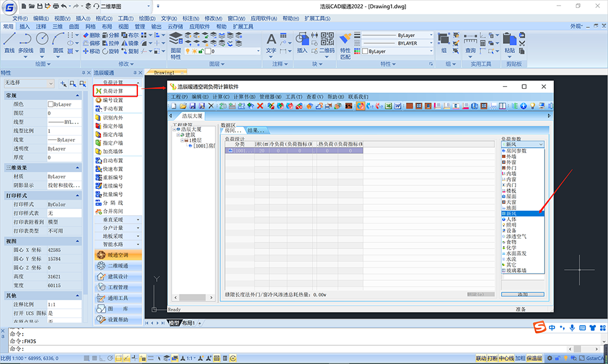
Task: Toggle the 联动 status bar button
Action: tap(481, 358)
